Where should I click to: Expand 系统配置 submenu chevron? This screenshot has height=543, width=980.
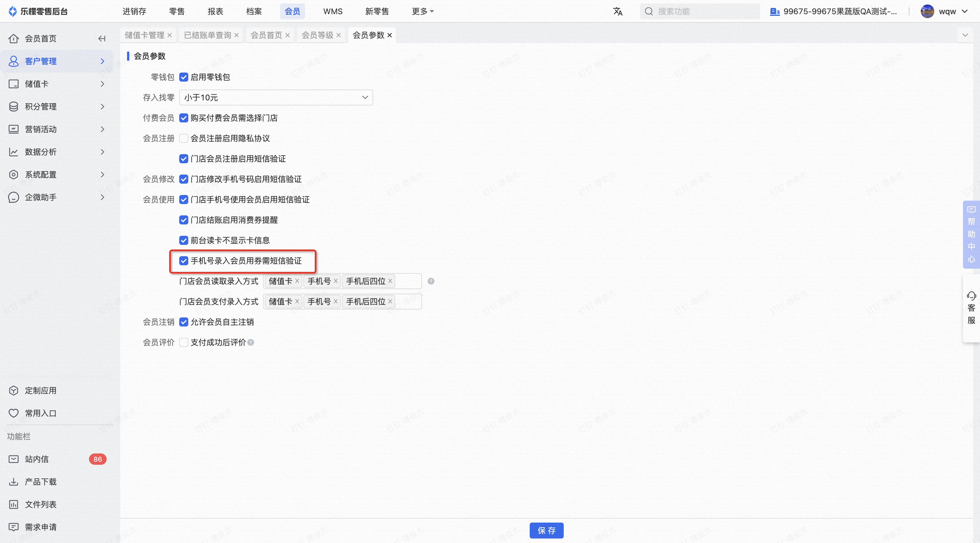click(x=102, y=175)
